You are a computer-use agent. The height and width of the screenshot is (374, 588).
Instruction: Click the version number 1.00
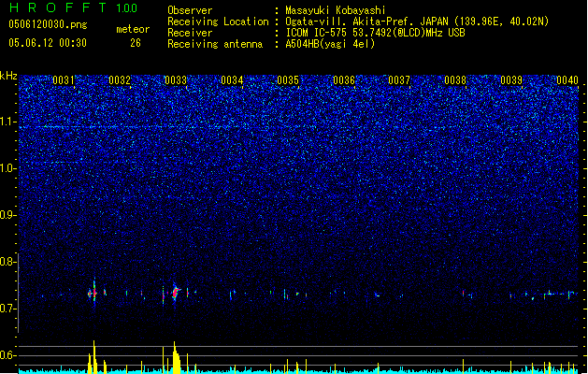126,8
